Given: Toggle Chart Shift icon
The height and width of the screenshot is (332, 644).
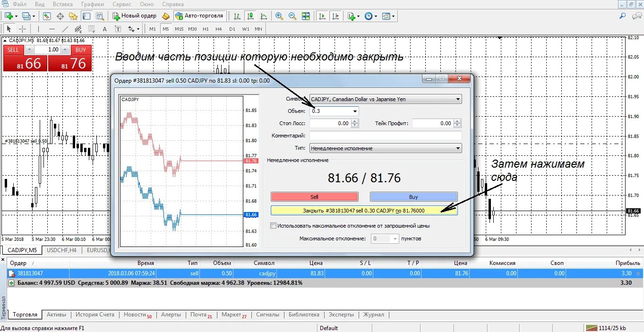Looking at the screenshot, I should [335, 16].
